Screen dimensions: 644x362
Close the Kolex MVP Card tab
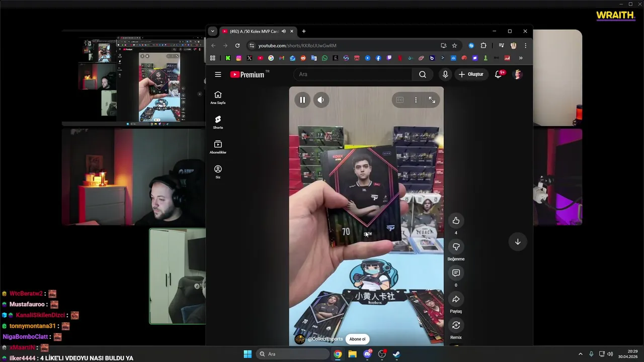point(291,31)
